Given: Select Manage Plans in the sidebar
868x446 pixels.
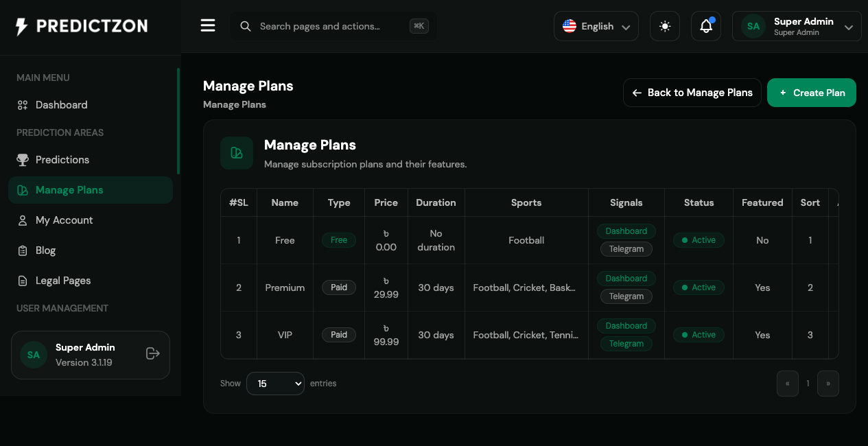Looking at the screenshot, I should click(91, 190).
